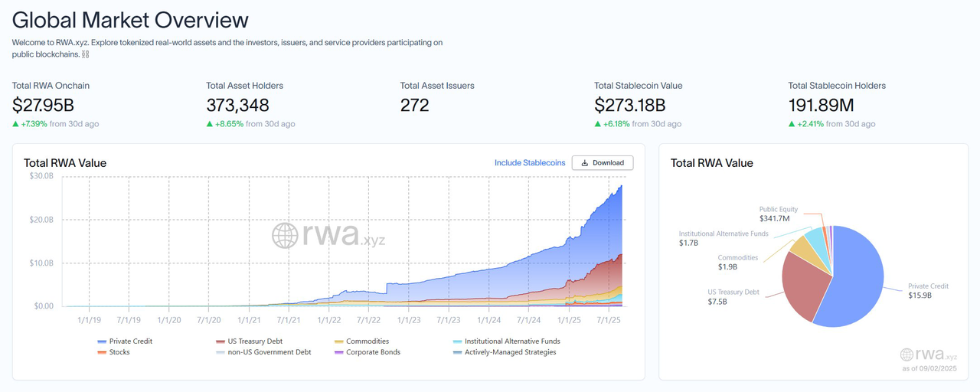Toggle Corporate Bonds legend entry
The height and width of the screenshot is (392, 980).
(367, 352)
